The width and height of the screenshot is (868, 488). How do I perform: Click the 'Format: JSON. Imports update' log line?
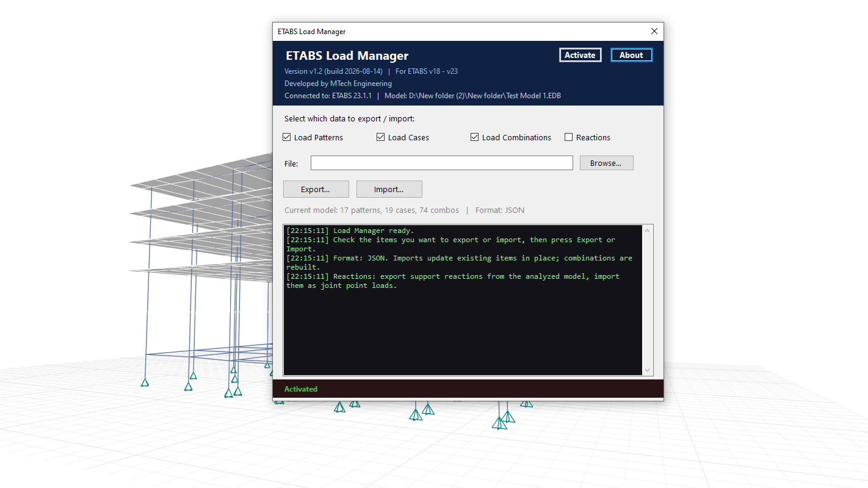[x=460, y=262]
